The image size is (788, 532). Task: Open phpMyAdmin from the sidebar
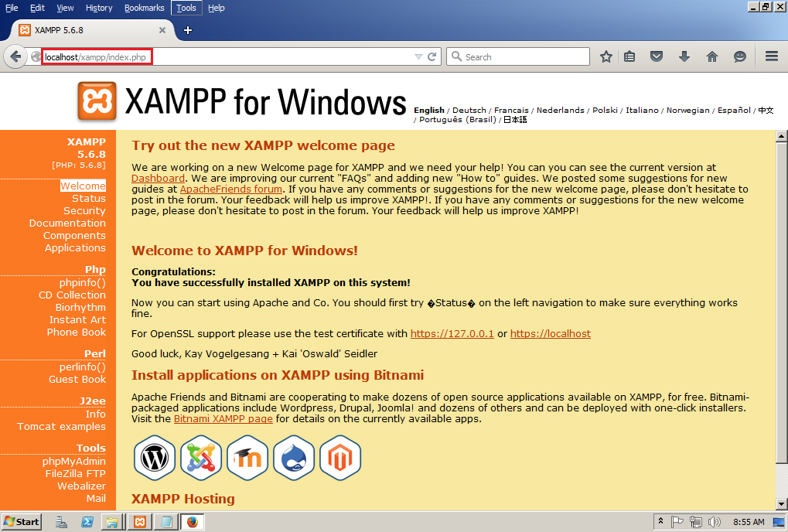click(73, 462)
